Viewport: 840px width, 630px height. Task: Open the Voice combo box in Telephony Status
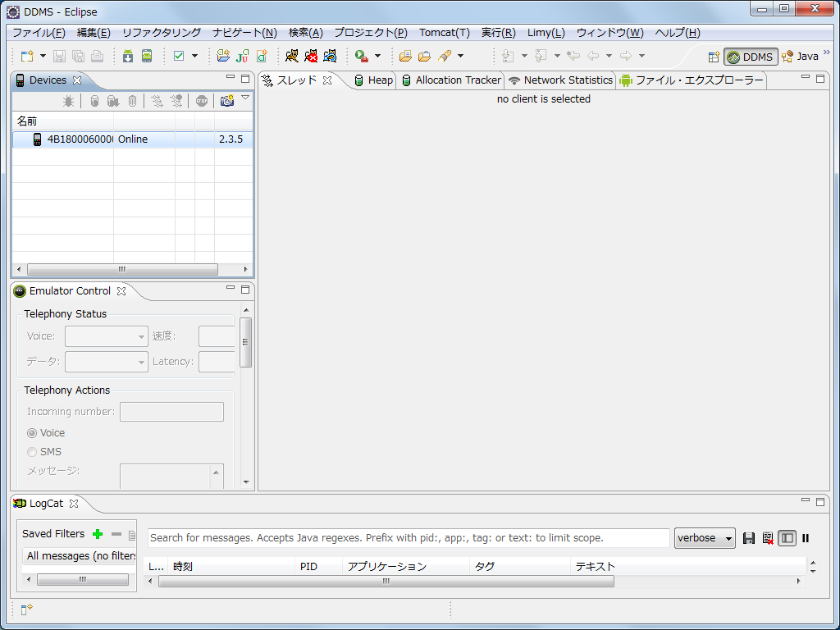[x=107, y=336]
